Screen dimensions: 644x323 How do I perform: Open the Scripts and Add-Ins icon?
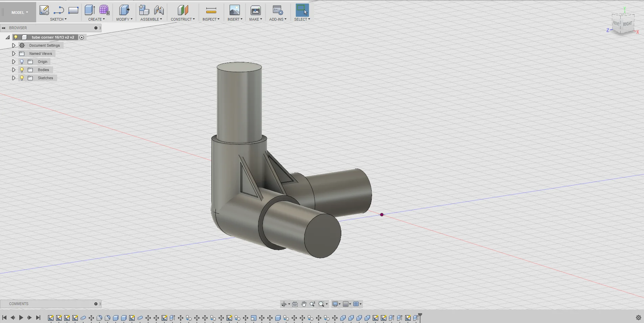point(278,10)
